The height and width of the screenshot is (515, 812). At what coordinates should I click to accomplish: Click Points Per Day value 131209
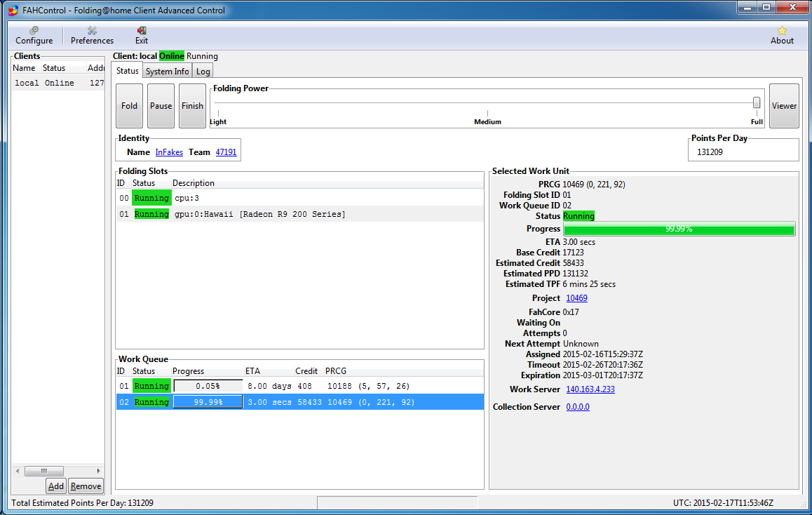coord(710,152)
